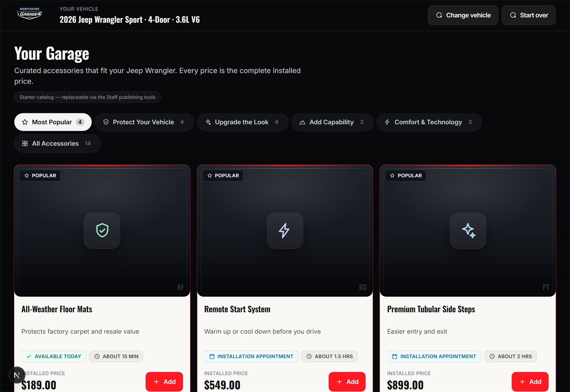The height and width of the screenshot is (392, 570).
Task: Add Premium Tubular Side Steps
Action: [x=530, y=382]
